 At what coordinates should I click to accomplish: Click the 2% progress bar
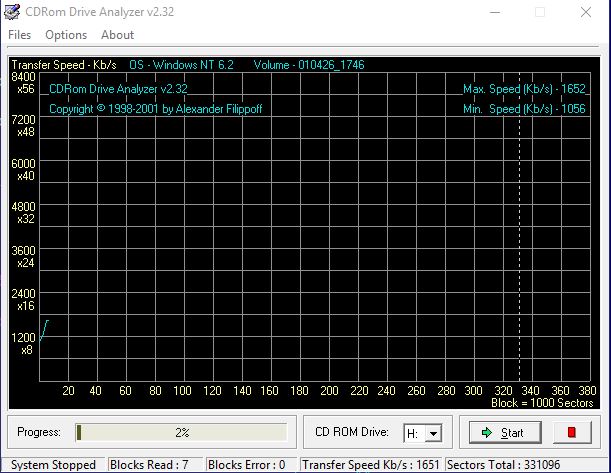[181, 433]
